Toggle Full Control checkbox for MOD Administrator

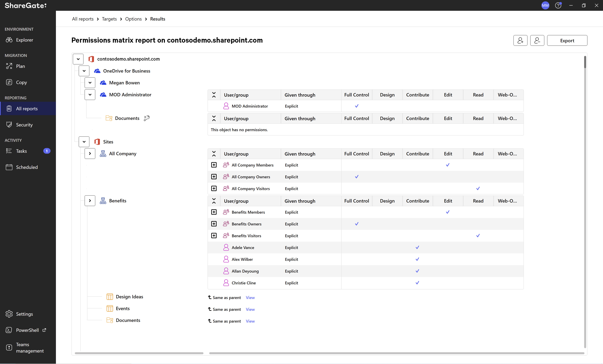(x=357, y=106)
